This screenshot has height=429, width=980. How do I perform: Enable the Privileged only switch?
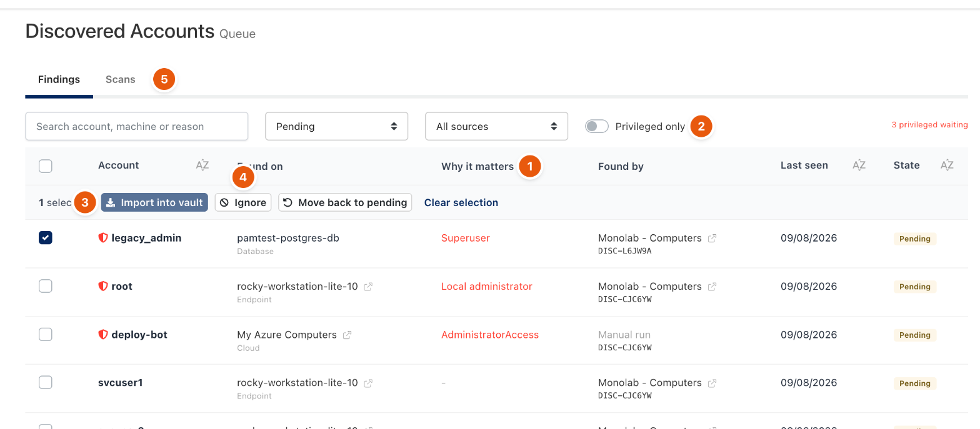coord(597,126)
